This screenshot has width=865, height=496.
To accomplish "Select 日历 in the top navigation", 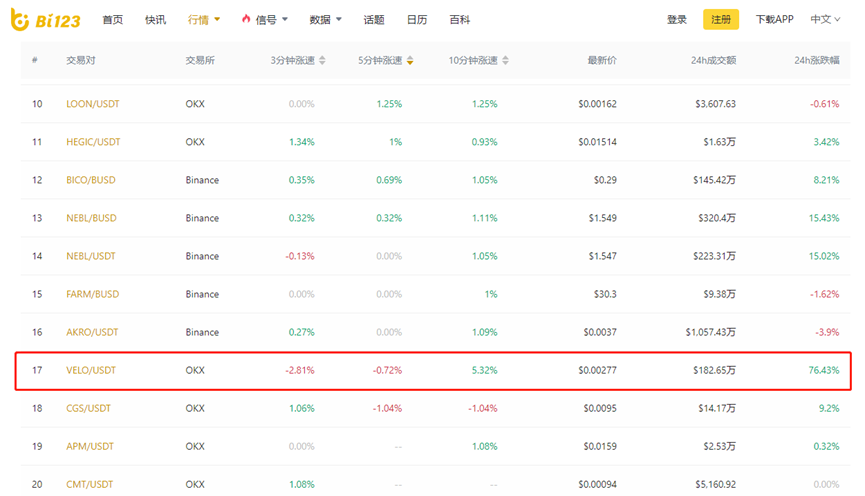I will [x=416, y=20].
